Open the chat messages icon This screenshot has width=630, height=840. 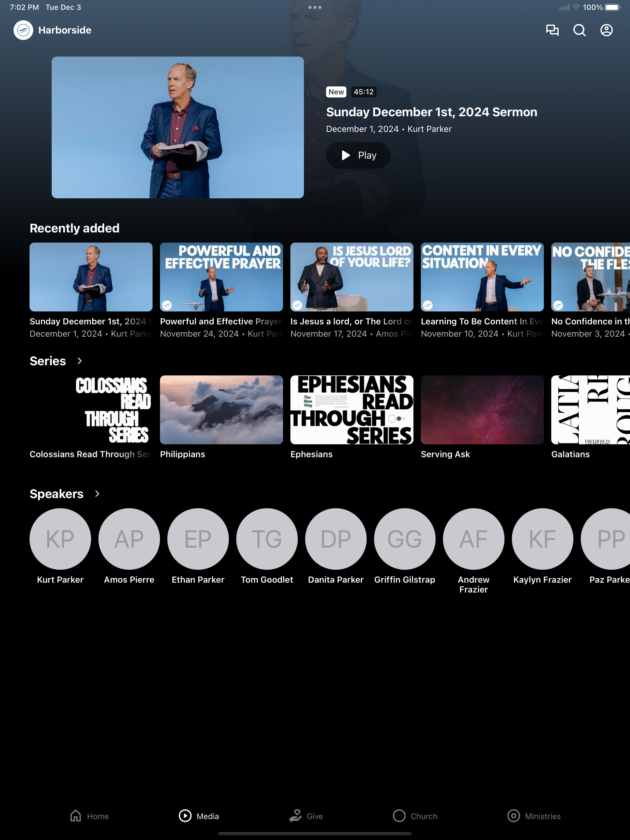tap(552, 30)
